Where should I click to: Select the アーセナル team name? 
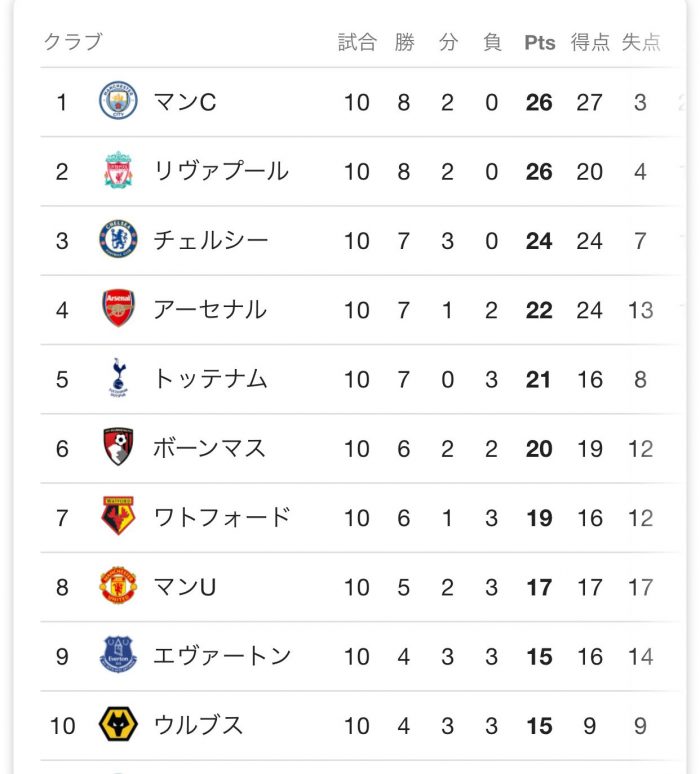(x=210, y=310)
